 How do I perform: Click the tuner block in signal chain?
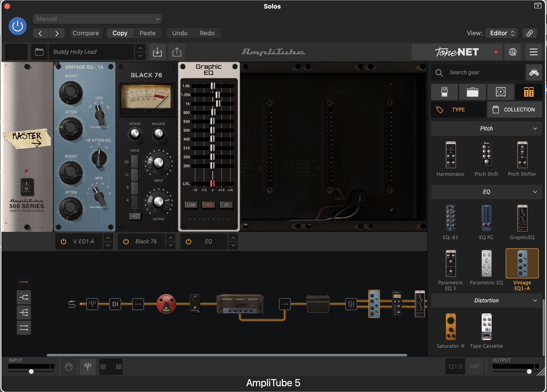click(x=92, y=304)
